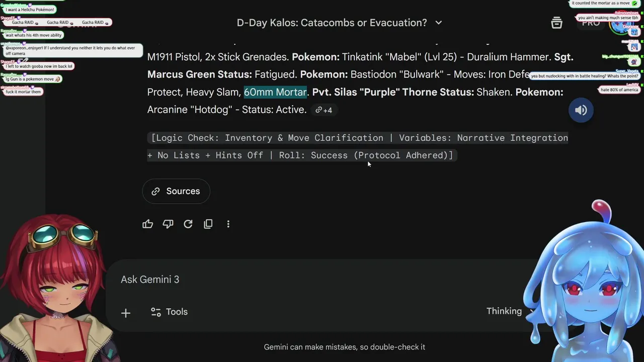
Task: Open the three-dot more options menu
Action: click(228, 224)
